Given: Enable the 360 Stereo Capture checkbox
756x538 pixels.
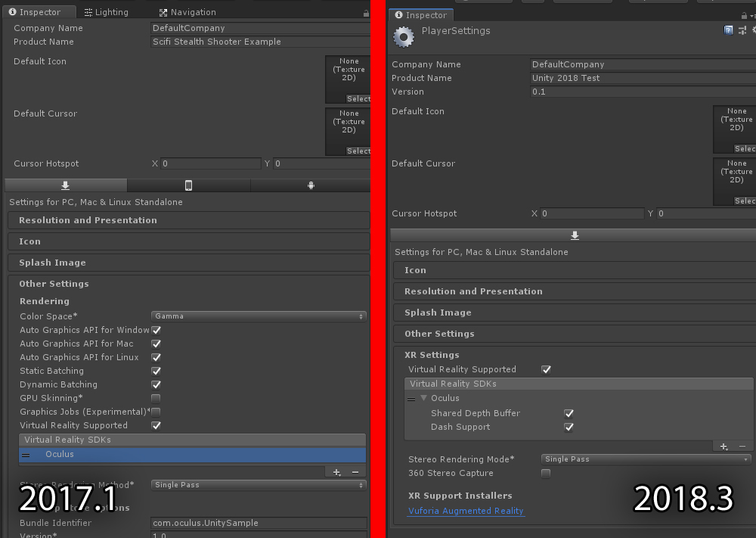Looking at the screenshot, I should pos(546,474).
